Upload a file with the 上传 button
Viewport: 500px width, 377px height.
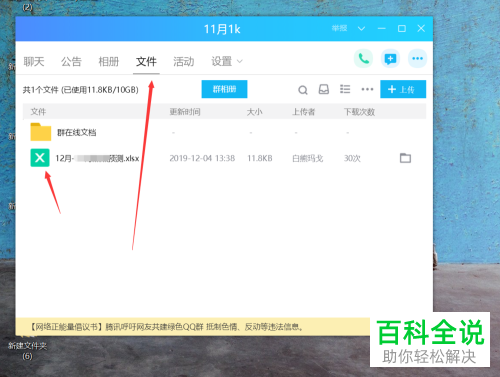(403, 89)
